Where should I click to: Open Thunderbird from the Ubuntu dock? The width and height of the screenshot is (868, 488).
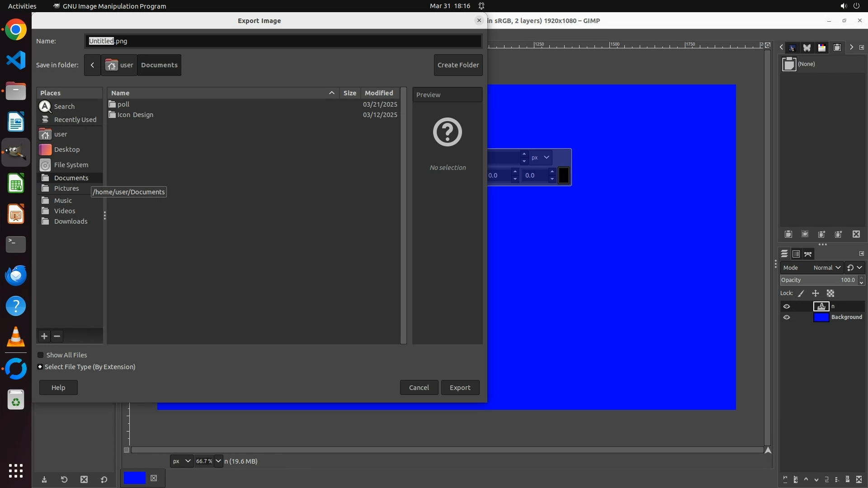[16, 275]
